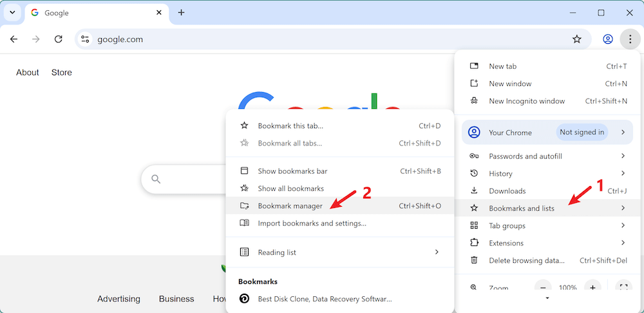The width and height of the screenshot is (644, 313).
Task: Click the Bookmarks and lists star icon
Action: 474,208
